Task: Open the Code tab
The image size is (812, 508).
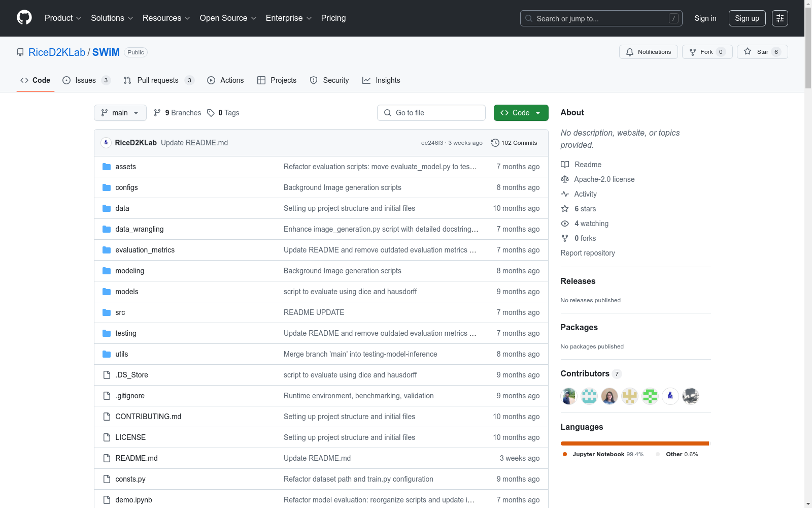Action: (36, 80)
